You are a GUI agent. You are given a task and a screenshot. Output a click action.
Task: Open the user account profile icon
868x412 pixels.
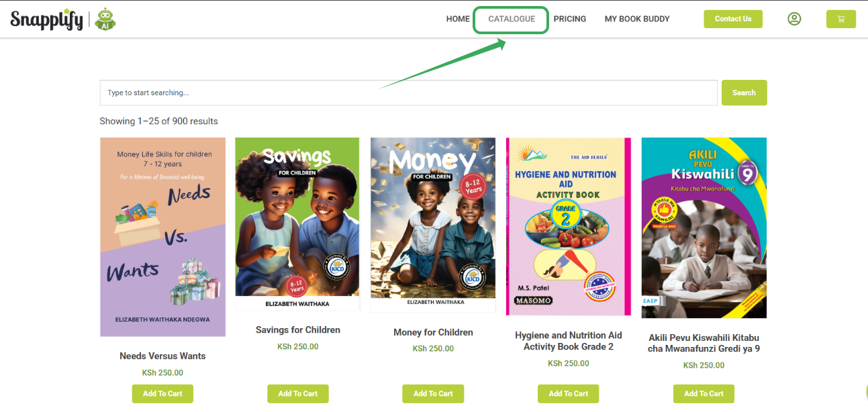(x=794, y=19)
